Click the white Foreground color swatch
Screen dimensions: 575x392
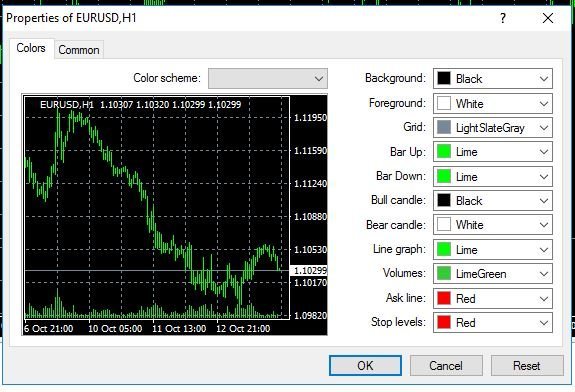tap(444, 103)
